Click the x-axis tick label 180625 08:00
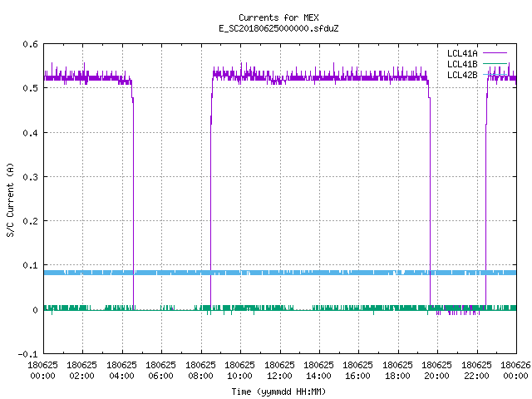Image resolution: width=532 pixels, height=399 pixels. (200, 371)
